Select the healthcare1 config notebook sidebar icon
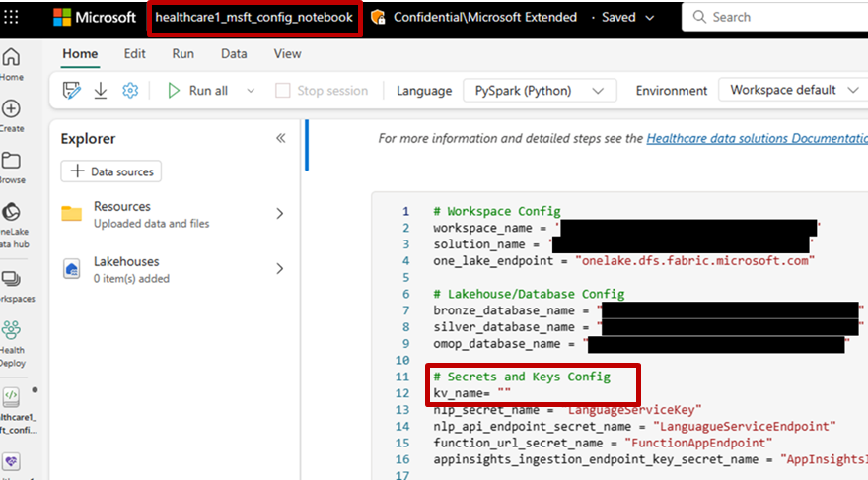The image size is (868, 480). pos(11,397)
